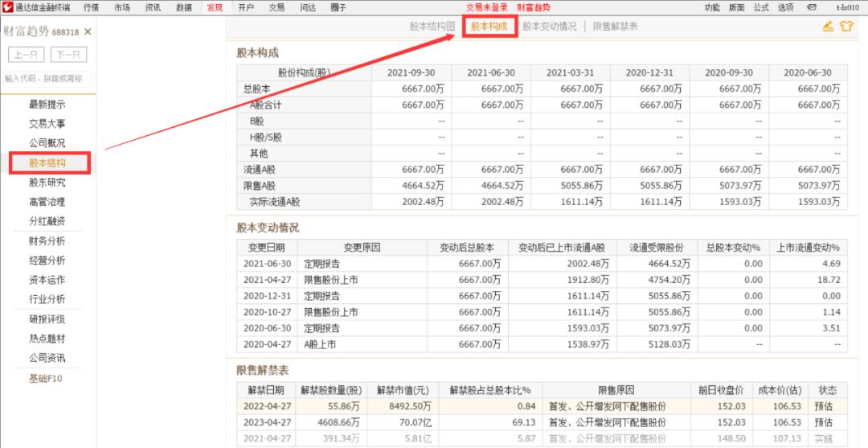Click the 2020-10-27 change date cell
This screenshot has height=448, width=868.
tap(268, 312)
